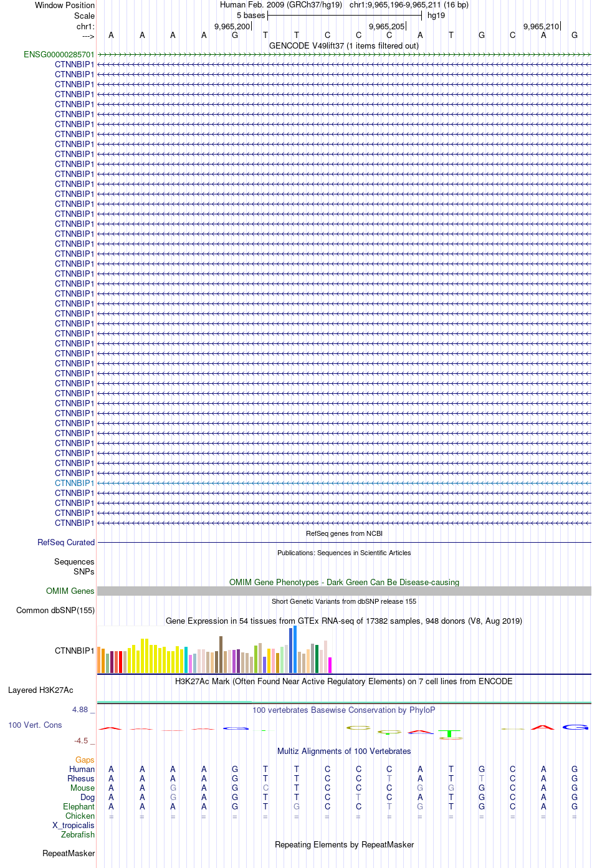The image size is (592, 868).
Task: Click the 'H3K27Ac Mark' ENCODE track title
Action: point(344,682)
